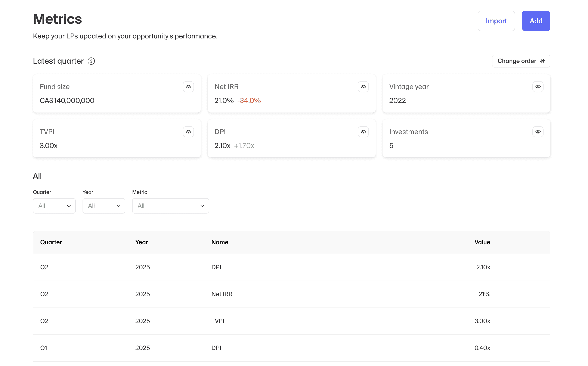The width and height of the screenshot is (588, 366).
Task: Expand the Year filter dropdown
Action: [x=104, y=206]
